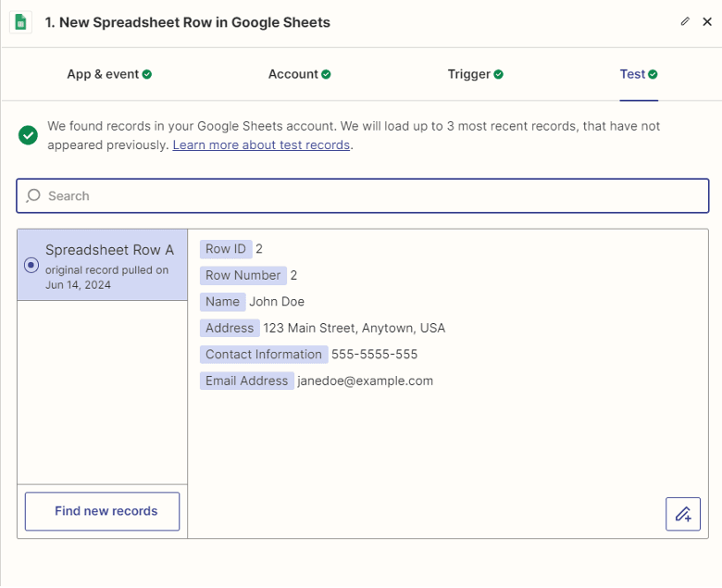Select the Test tab
This screenshot has height=588, width=722.
tap(633, 74)
